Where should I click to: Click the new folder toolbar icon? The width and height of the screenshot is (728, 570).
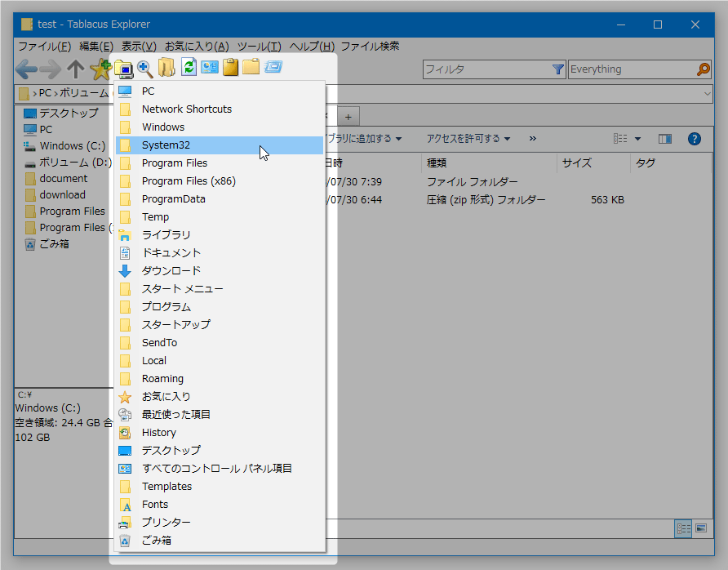(251, 67)
